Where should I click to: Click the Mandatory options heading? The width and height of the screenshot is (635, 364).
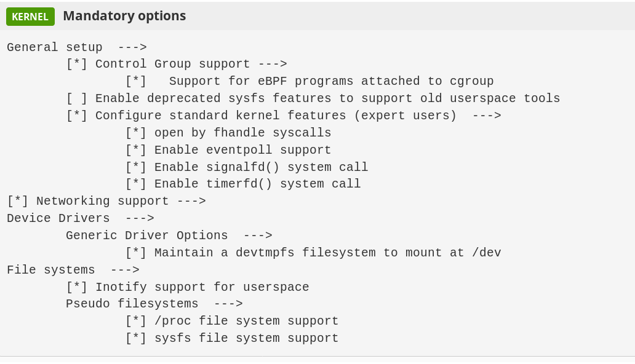[124, 16]
